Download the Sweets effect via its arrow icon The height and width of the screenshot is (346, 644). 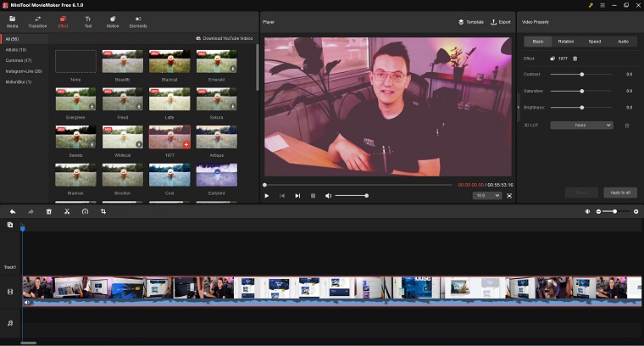pyautogui.click(x=92, y=144)
